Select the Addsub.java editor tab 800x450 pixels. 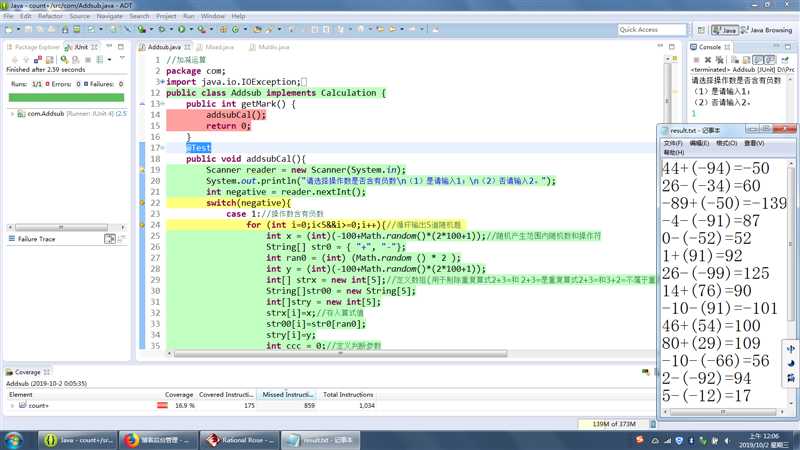point(164,47)
